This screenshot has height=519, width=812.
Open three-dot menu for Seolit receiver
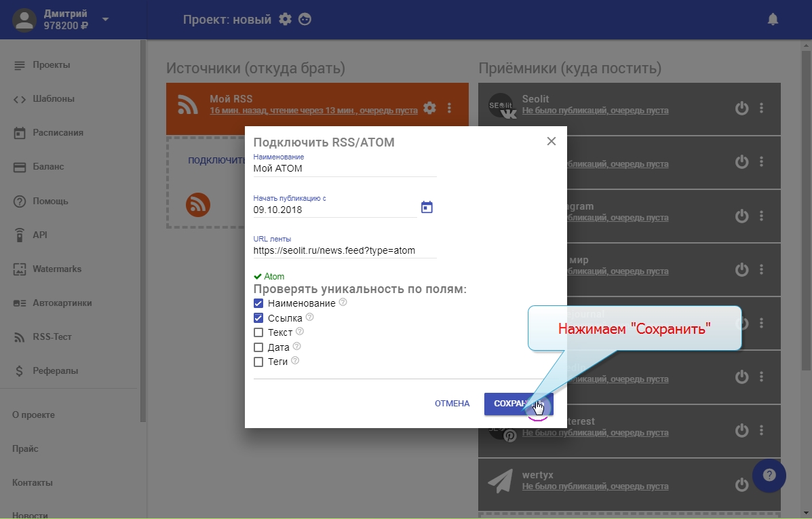tap(761, 108)
